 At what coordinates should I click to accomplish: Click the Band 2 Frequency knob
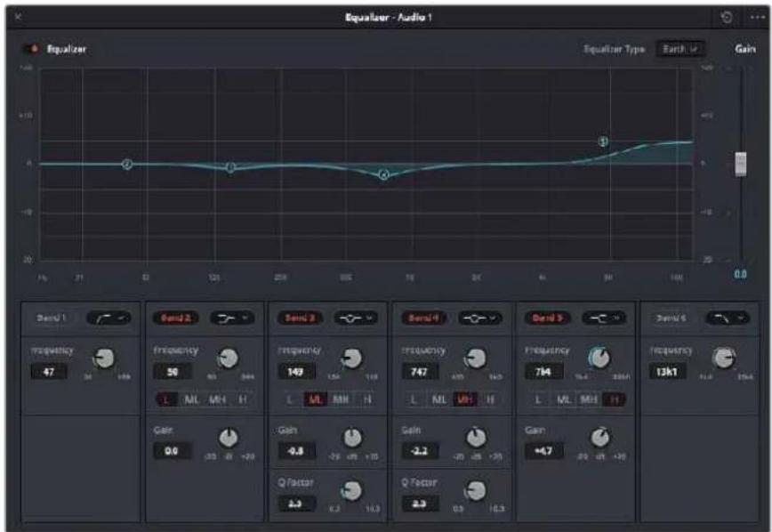pyautogui.click(x=228, y=359)
